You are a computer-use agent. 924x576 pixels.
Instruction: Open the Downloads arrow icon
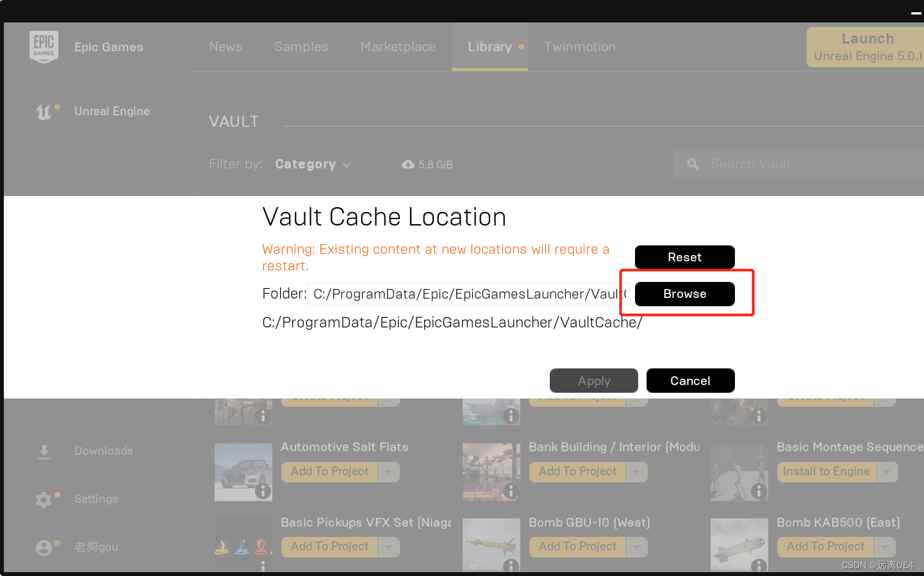coord(44,452)
